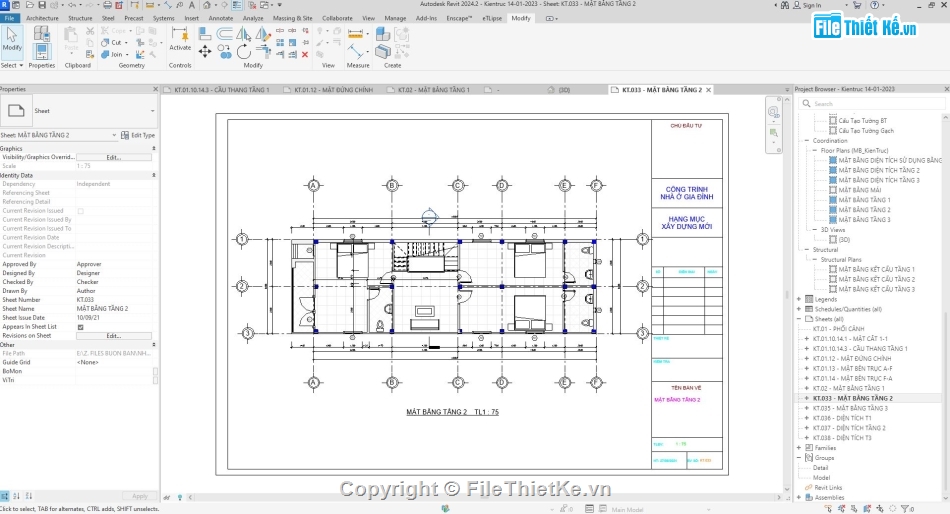Close the KT.033 - MẶT BẰNG TẦNG 2 tab

tap(708, 90)
